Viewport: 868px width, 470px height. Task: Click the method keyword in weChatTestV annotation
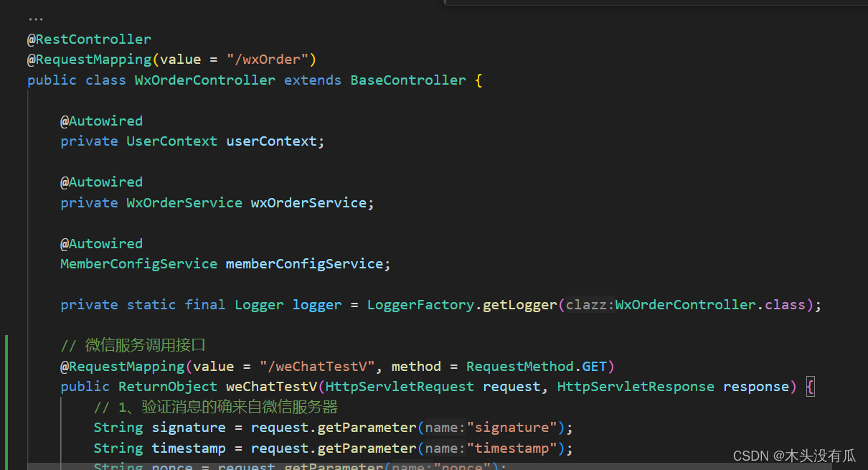[416, 366]
